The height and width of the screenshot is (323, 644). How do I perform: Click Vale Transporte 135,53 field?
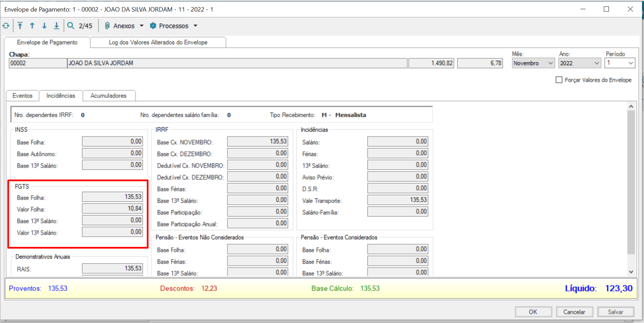398,200
